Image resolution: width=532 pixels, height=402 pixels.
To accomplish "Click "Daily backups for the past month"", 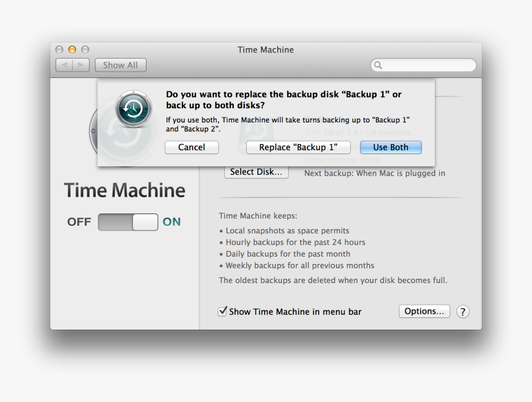I will [288, 254].
